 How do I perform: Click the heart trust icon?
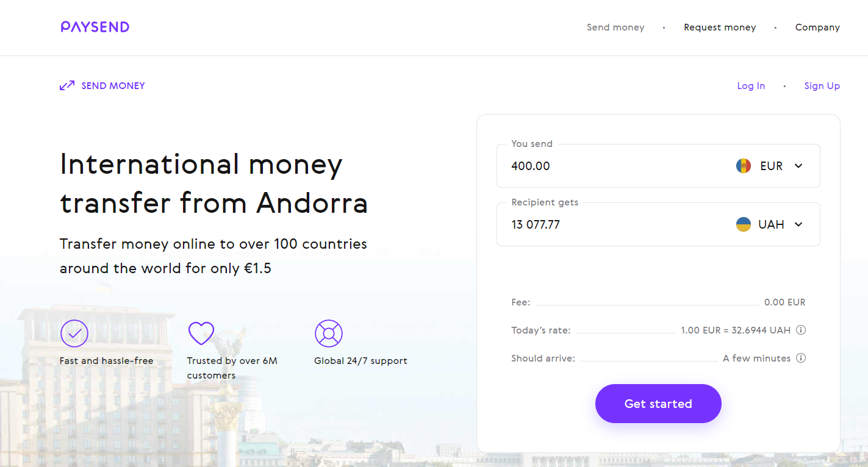click(201, 333)
